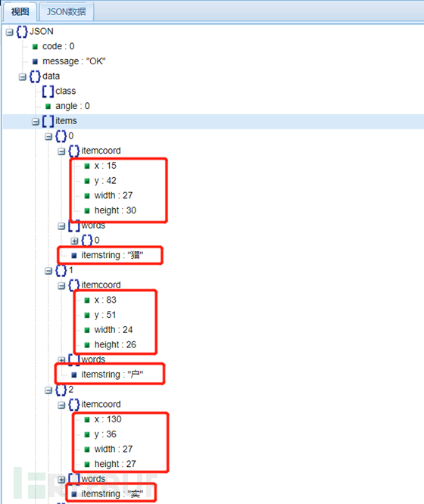The width and height of the screenshot is (424, 504).
Task: Collapse the items array node
Action: (x=36, y=122)
